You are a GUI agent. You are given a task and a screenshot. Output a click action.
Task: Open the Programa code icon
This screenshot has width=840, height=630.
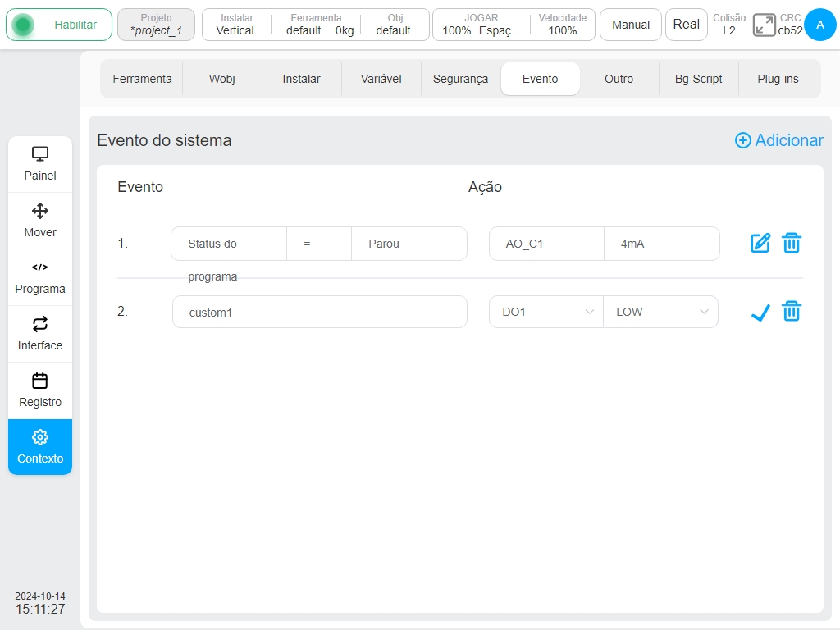click(40, 267)
